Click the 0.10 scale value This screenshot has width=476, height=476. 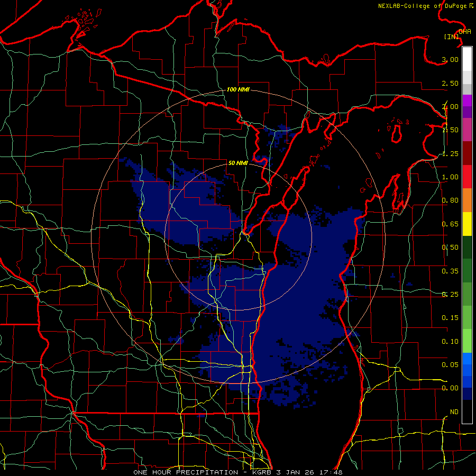pyautogui.click(x=450, y=342)
